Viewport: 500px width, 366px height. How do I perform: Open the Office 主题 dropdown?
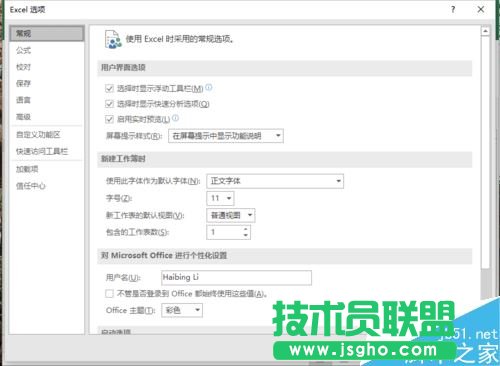[x=182, y=310]
